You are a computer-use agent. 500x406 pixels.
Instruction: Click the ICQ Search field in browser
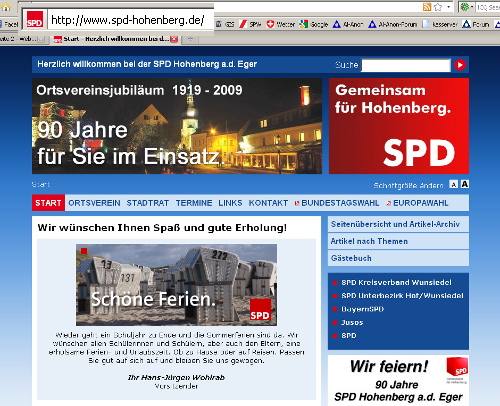click(x=488, y=7)
